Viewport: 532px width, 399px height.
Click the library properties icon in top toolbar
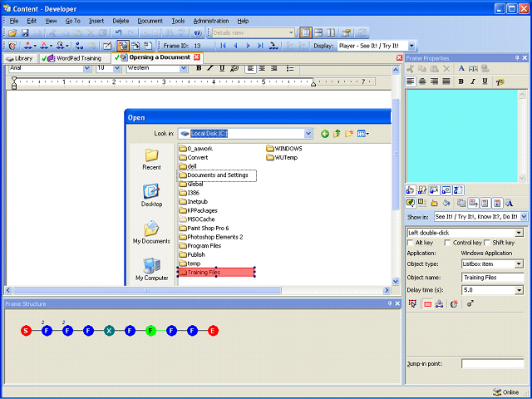pos(346,33)
